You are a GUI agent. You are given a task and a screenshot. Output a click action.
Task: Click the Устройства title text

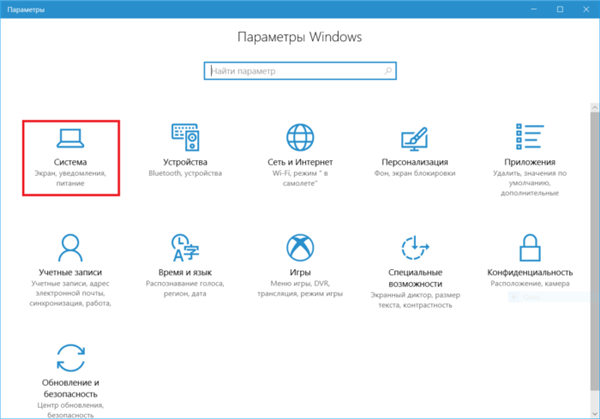(185, 162)
